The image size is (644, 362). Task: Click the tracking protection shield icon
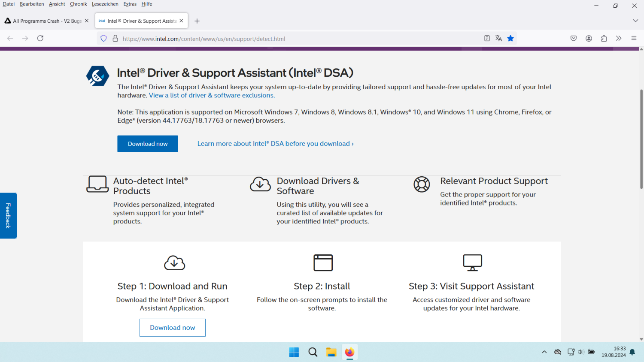point(103,38)
